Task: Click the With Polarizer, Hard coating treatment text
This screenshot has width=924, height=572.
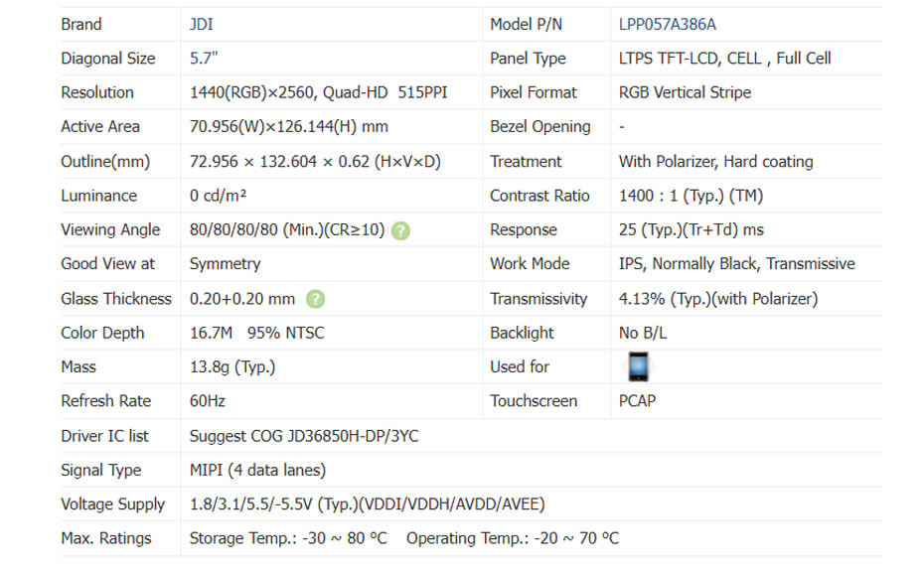Action: point(715,162)
